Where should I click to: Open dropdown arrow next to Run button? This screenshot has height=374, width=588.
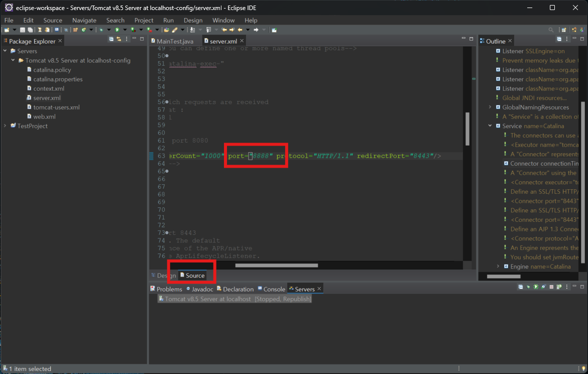tap(125, 30)
